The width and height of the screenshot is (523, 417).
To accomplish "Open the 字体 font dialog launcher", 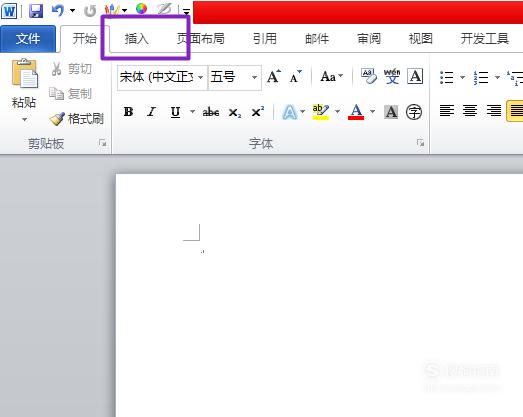I will (x=420, y=143).
